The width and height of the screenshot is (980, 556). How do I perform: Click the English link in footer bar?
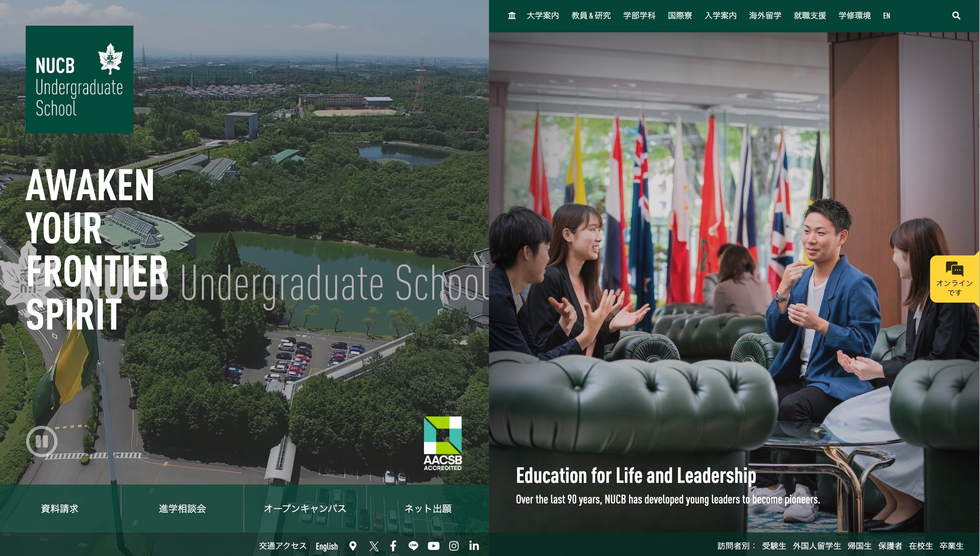[327, 546]
